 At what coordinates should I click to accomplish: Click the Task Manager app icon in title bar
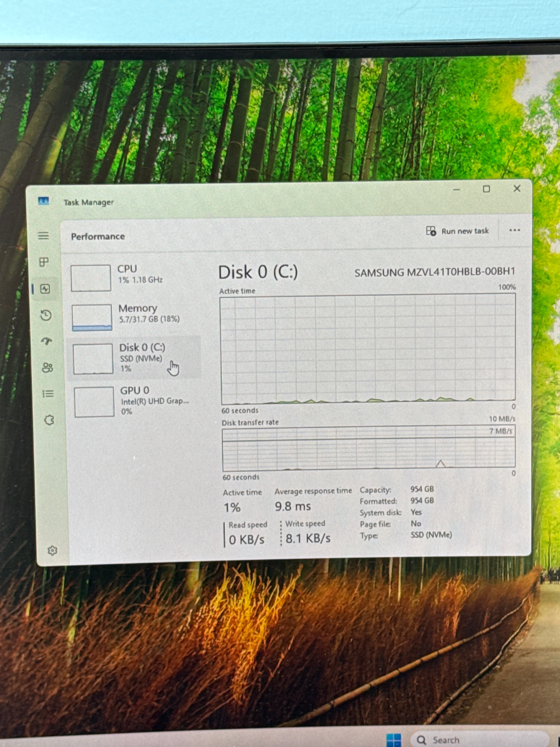44,201
